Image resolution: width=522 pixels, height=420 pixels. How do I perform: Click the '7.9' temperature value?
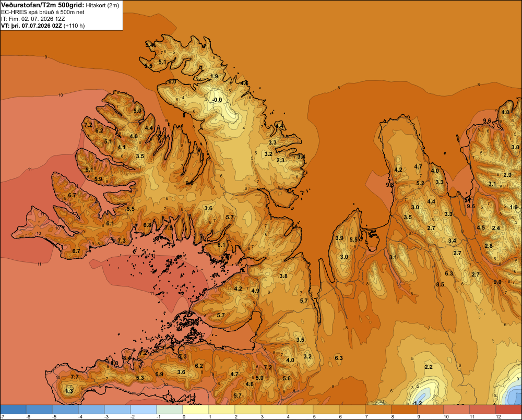click(169, 228)
